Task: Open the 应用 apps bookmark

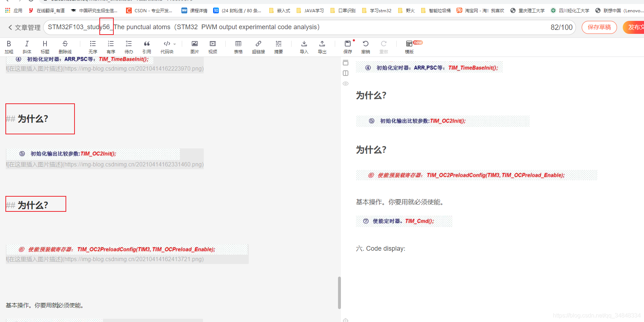Action: [x=14, y=10]
